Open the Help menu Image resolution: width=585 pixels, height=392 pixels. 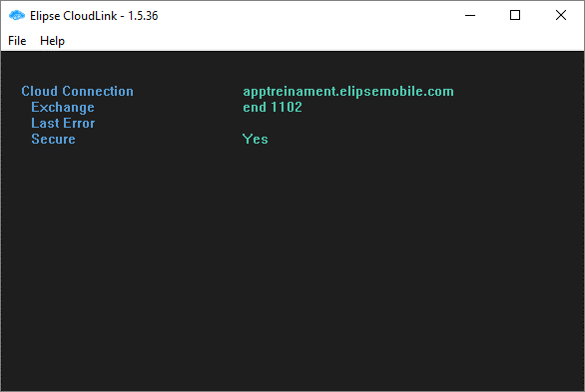[52, 41]
